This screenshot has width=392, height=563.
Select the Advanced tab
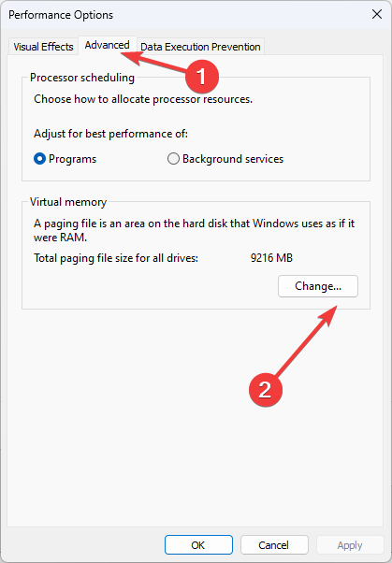[x=107, y=45]
